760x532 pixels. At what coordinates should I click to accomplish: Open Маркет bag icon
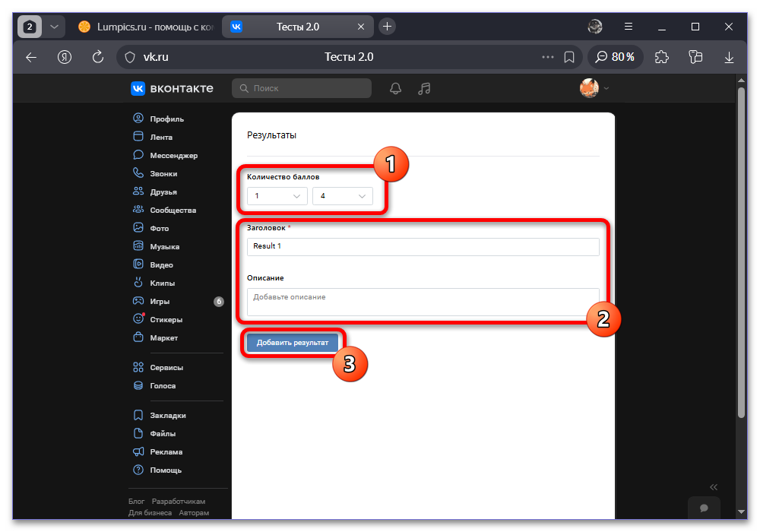138,337
